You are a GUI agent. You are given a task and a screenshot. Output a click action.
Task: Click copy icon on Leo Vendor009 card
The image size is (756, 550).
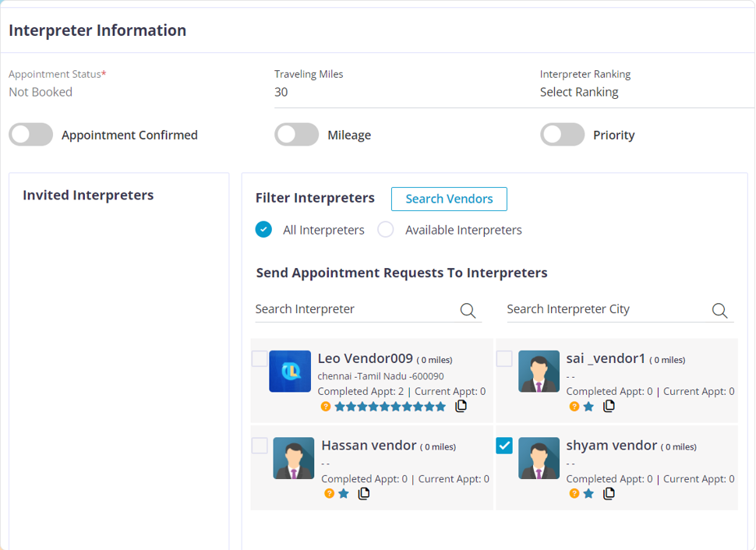pyautogui.click(x=461, y=406)
